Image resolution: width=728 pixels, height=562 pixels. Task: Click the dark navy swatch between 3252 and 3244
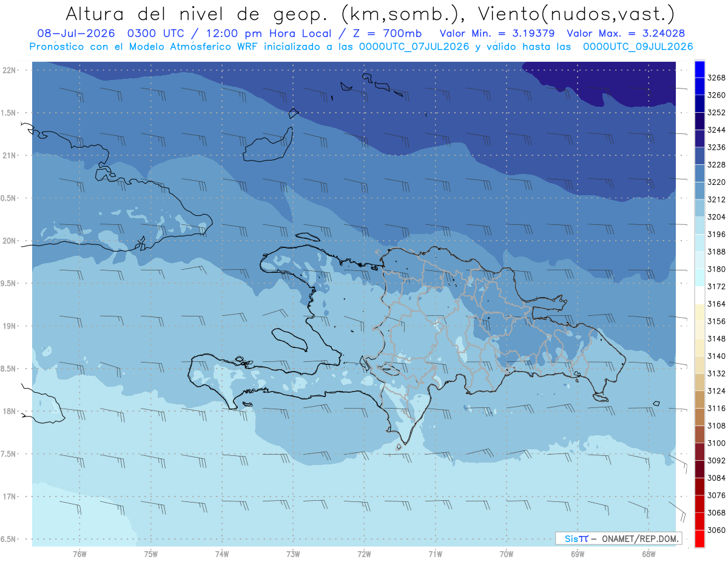699,121
